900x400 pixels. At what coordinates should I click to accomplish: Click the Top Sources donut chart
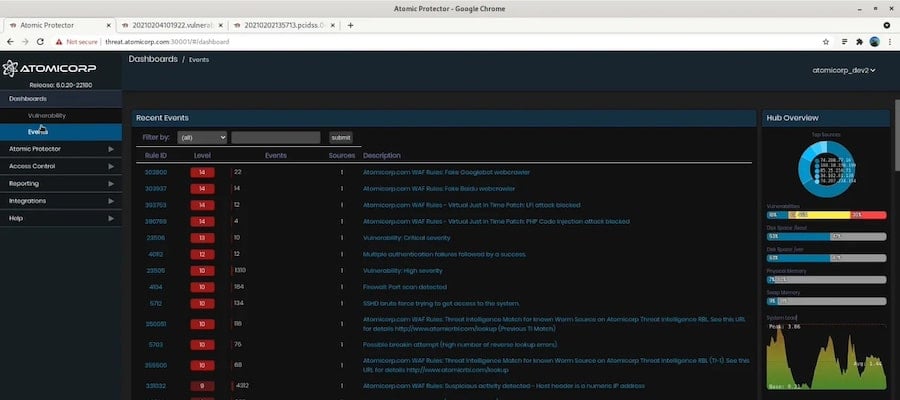tap(825, 169)
